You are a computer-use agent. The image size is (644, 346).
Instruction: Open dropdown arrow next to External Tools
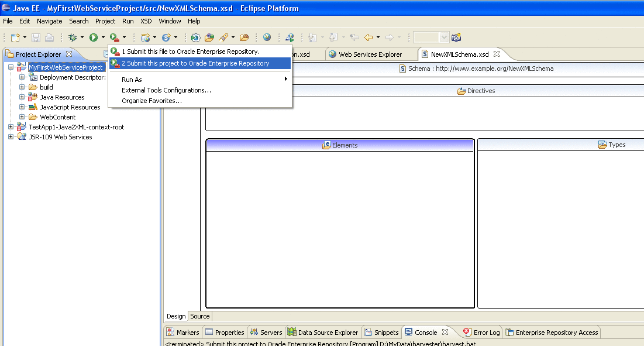coord(124,38)
